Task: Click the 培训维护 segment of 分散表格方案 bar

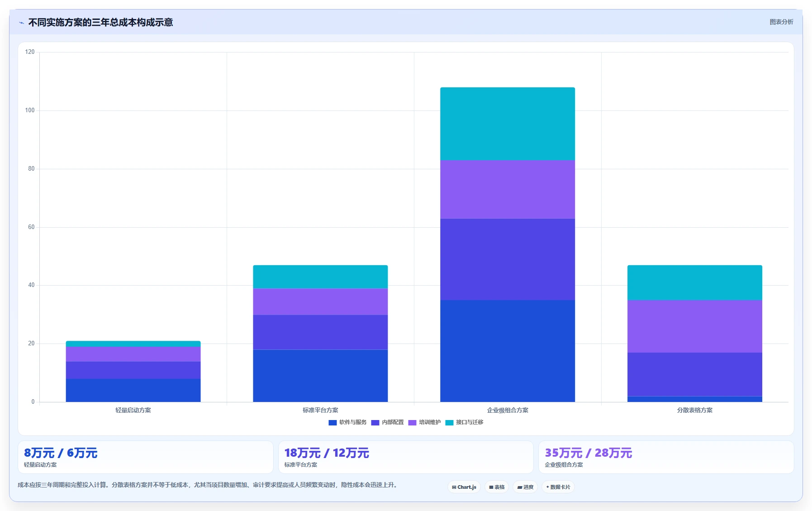Action: [695, 326]
